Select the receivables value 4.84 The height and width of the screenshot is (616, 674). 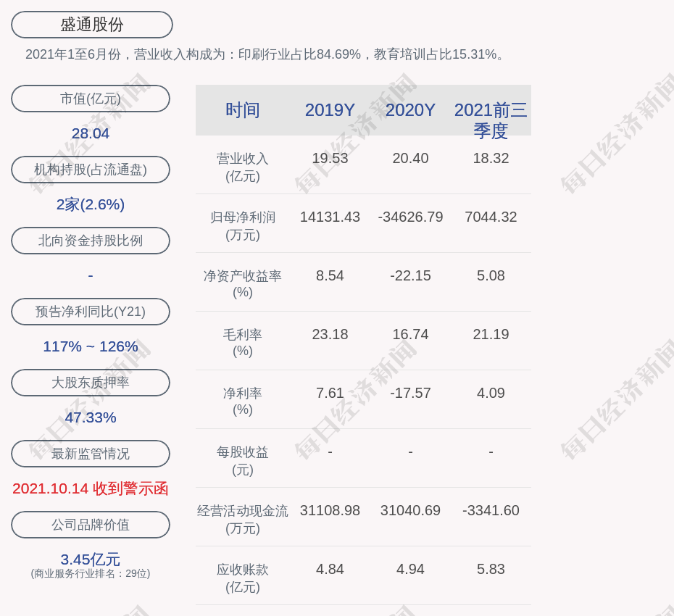click(330, 569)
